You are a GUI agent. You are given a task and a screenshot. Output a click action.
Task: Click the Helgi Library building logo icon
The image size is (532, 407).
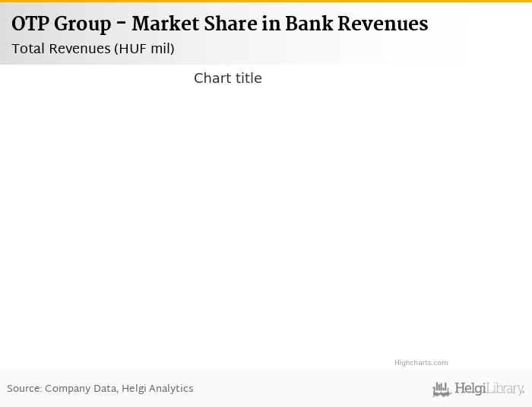[442, 390]
